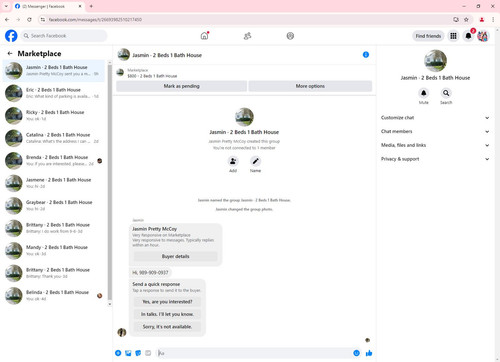Open browser tab search dropdown arrow
Screen dimensions: 500x362
(x=6, y=6)
